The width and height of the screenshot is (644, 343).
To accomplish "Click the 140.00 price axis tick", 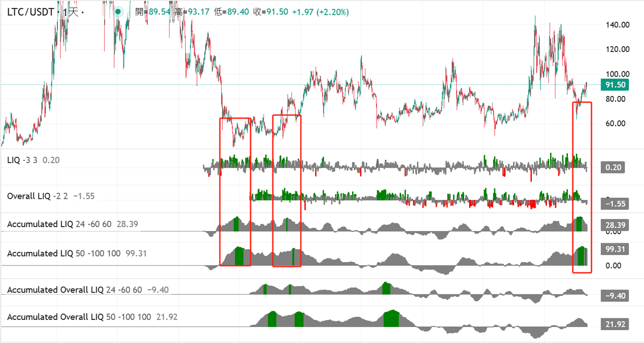I will (x=617, y=25).
